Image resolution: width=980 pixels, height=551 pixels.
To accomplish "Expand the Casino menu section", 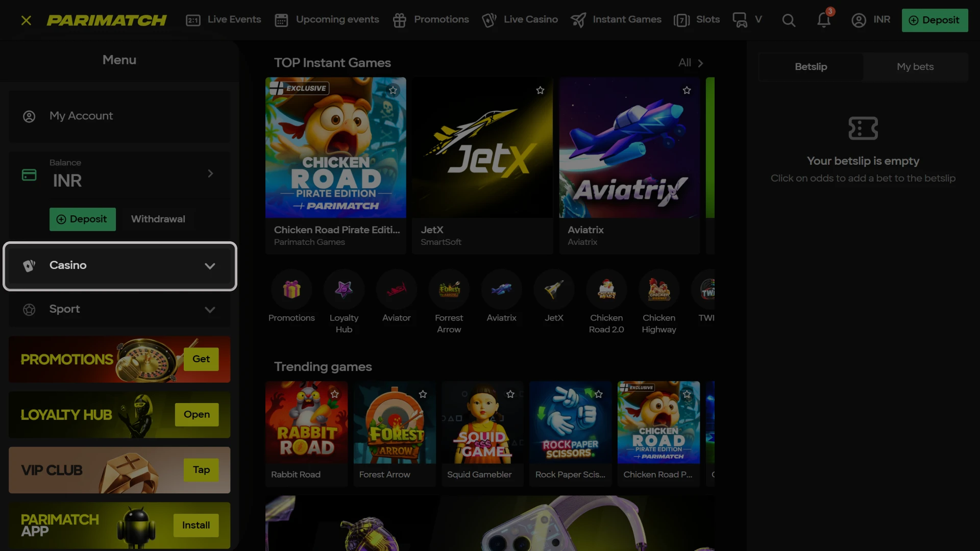I will point(120,266).
